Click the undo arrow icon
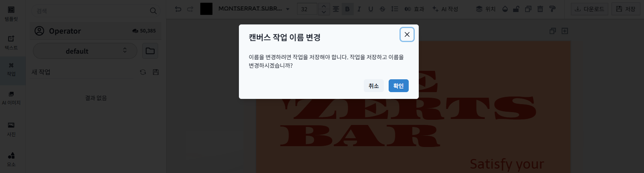The width and height of the screenshot is (644, 173). [x=178, y=9]
